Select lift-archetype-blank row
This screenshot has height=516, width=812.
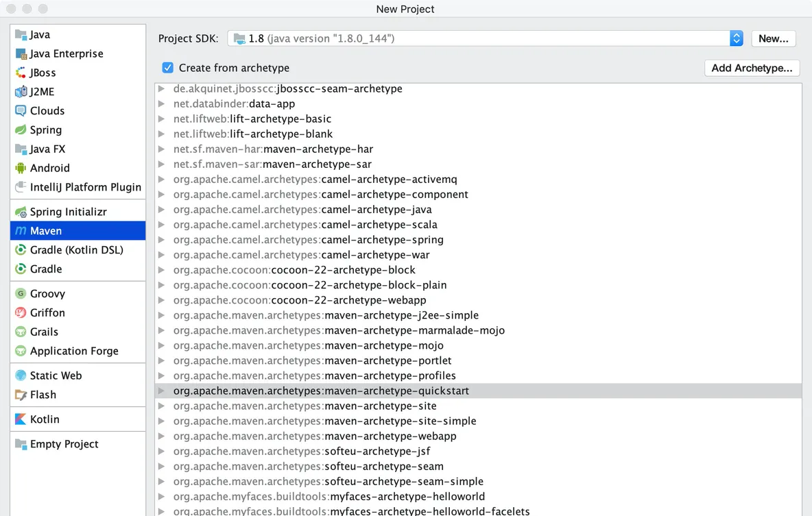pos(478,134)
